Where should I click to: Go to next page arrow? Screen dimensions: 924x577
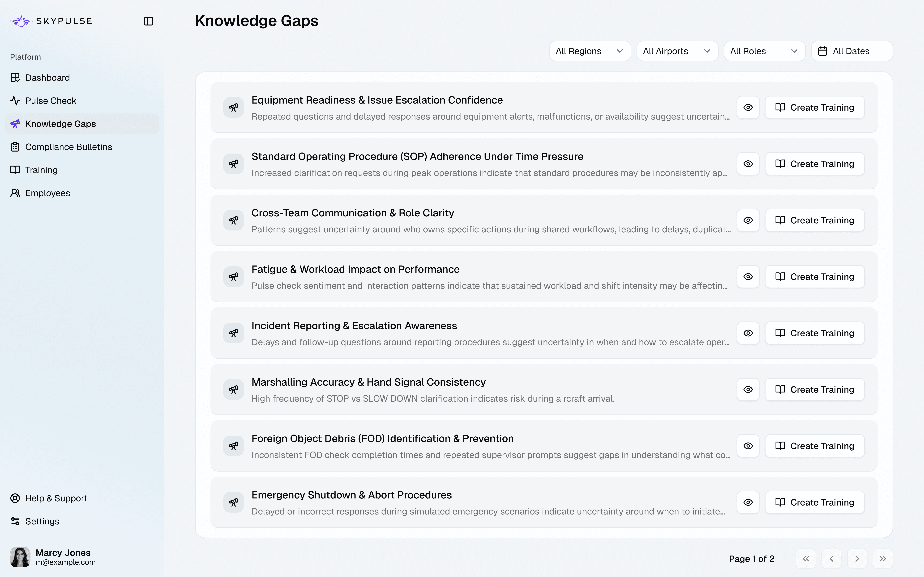[857, 559]
